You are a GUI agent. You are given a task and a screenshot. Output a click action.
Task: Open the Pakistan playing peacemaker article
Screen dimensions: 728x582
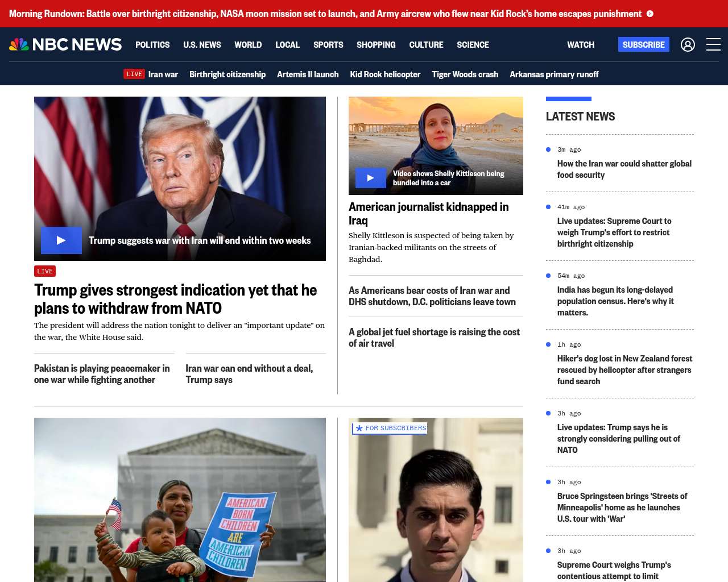pyautogui.click(x=102, y=374)
